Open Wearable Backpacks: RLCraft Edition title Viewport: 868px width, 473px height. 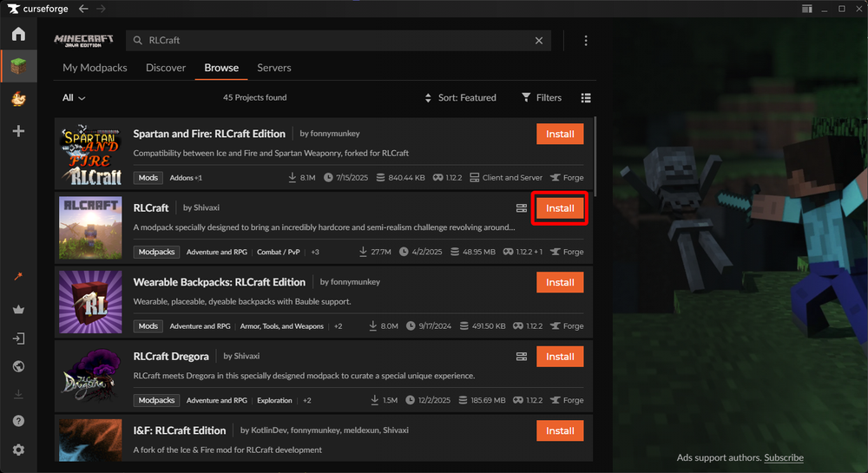220,282
